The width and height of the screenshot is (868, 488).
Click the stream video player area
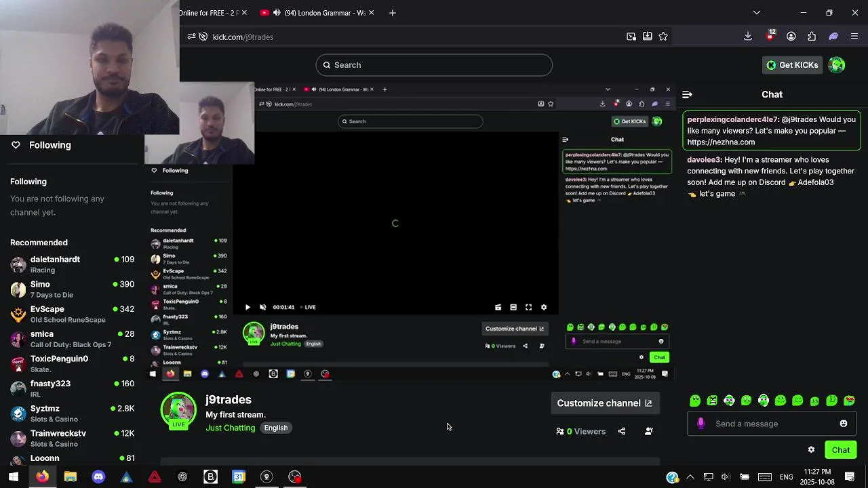pos(410,230)
